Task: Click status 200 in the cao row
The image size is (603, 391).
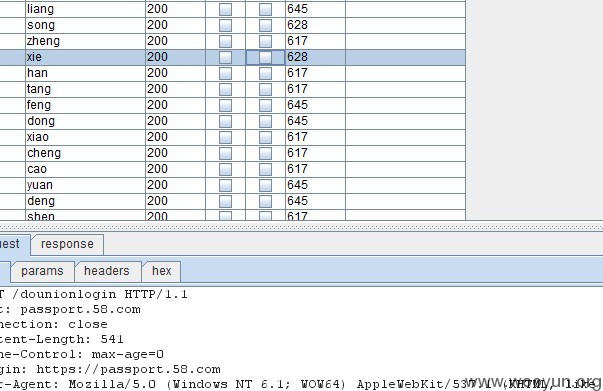Action: 157,169
